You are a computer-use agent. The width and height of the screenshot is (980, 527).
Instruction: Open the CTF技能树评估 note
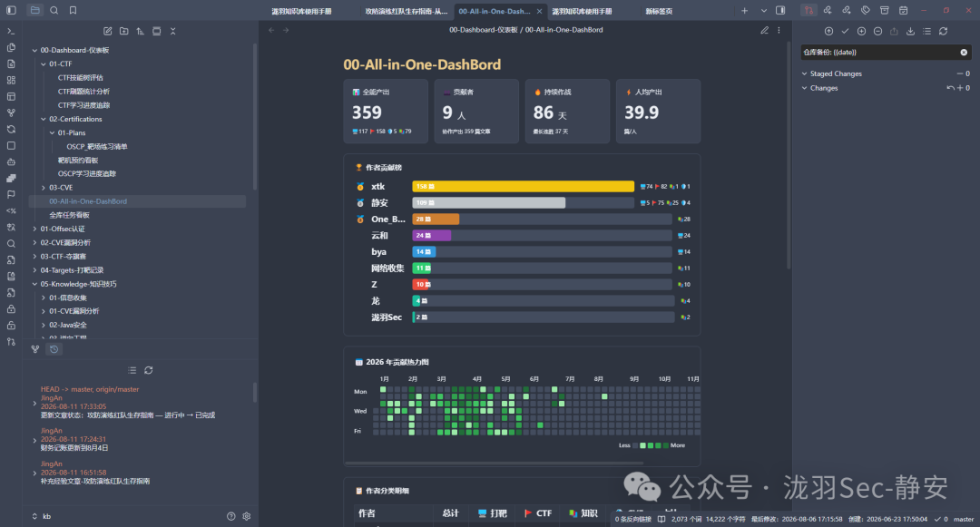pyautogui.click(x=81, y=77)
